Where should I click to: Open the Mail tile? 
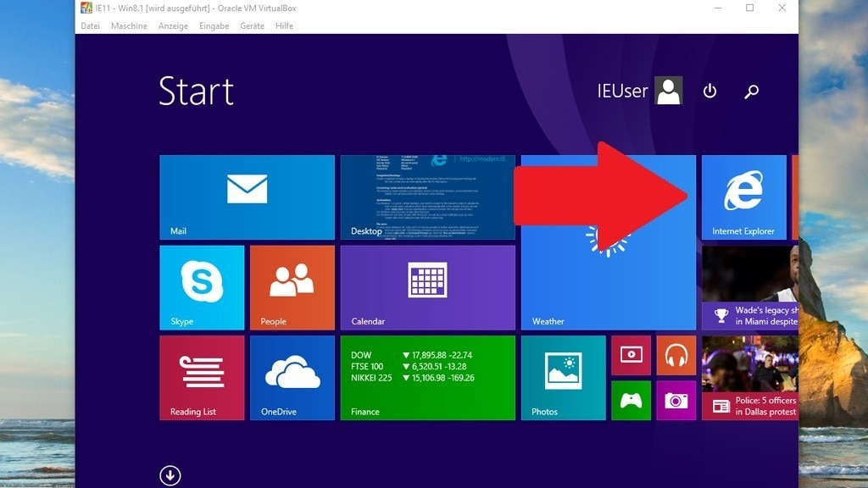click(x=247, y=197)
